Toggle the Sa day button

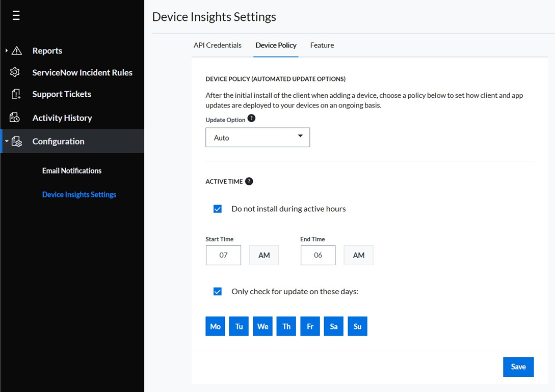[334, 326]
